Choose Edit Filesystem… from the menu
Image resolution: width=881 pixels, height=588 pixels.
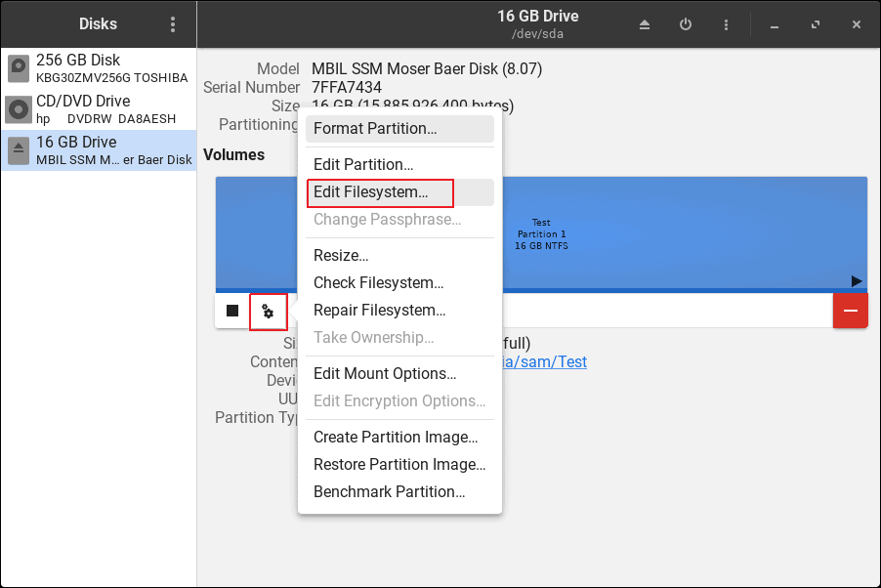399,192
